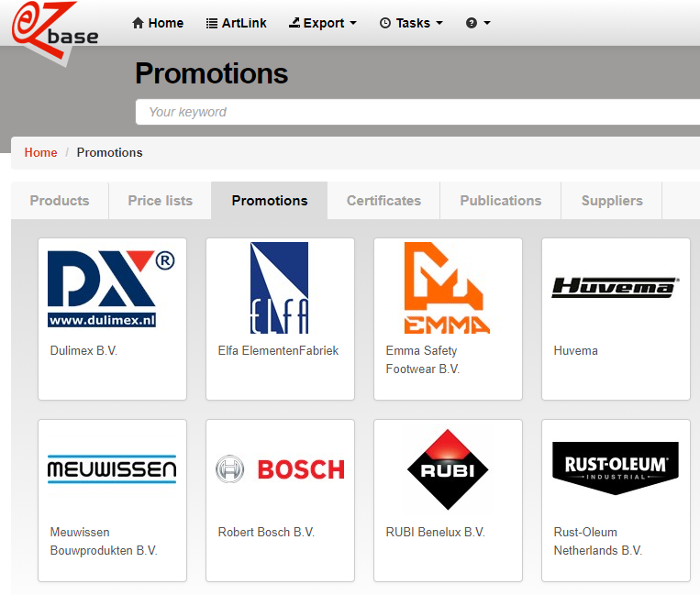The height and width of the screenshot is (595, 700).
Task: Click the Rust-Oleum Industrial logo
Action: point(616,468)
